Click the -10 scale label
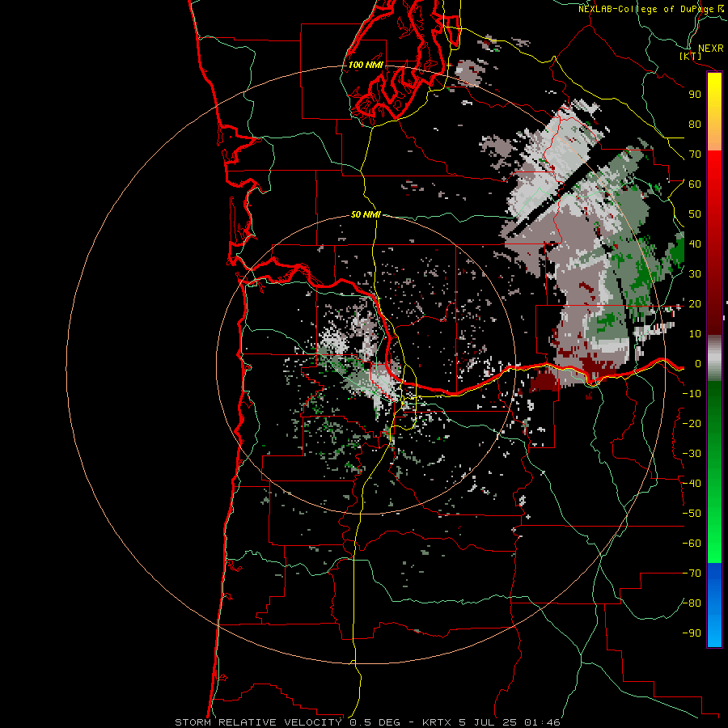The width and height of the screenshot is (728, 728). pyautogui.click(x=692, y=394)
